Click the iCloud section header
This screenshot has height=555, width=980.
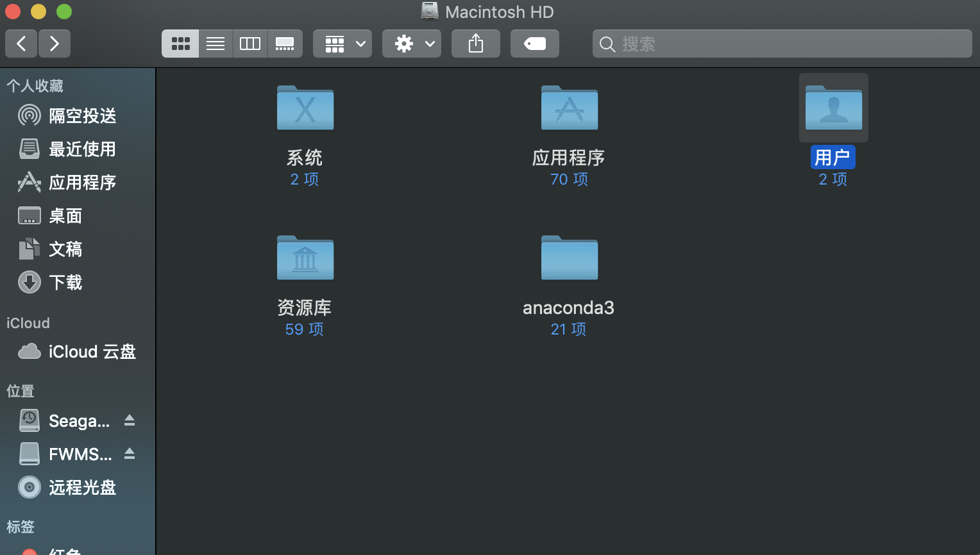28,323
